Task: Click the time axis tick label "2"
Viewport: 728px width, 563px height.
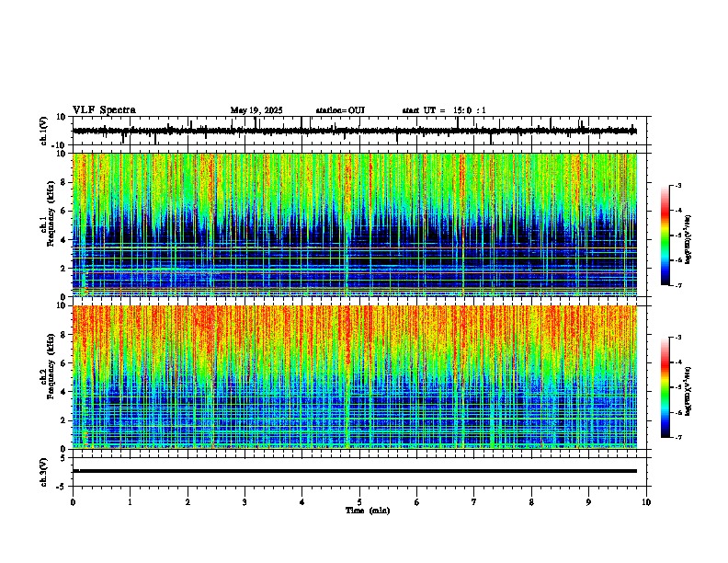Action: tap(188, 502)
